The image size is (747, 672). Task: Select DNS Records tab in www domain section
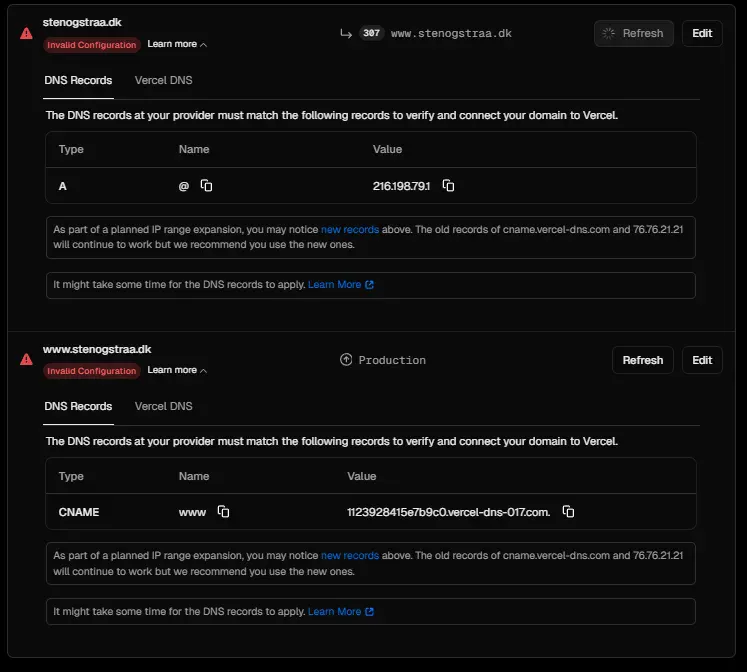78,406
